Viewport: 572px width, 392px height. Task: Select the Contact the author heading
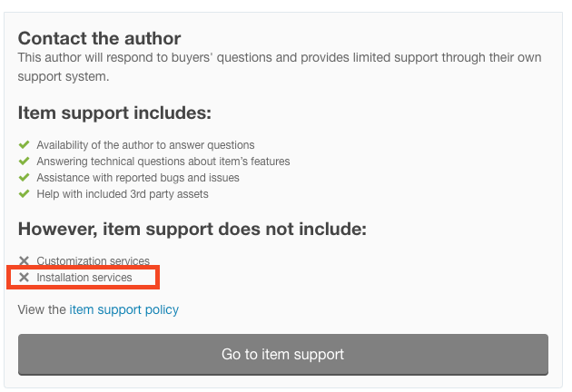pyautogui.click(x=99, y=38)
